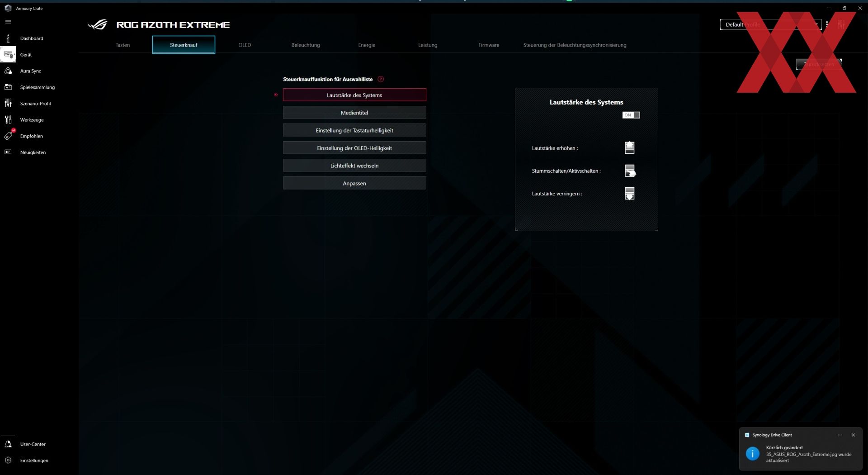
Task: Open the Empfohlen tag icon
Action: coord(9,135)
